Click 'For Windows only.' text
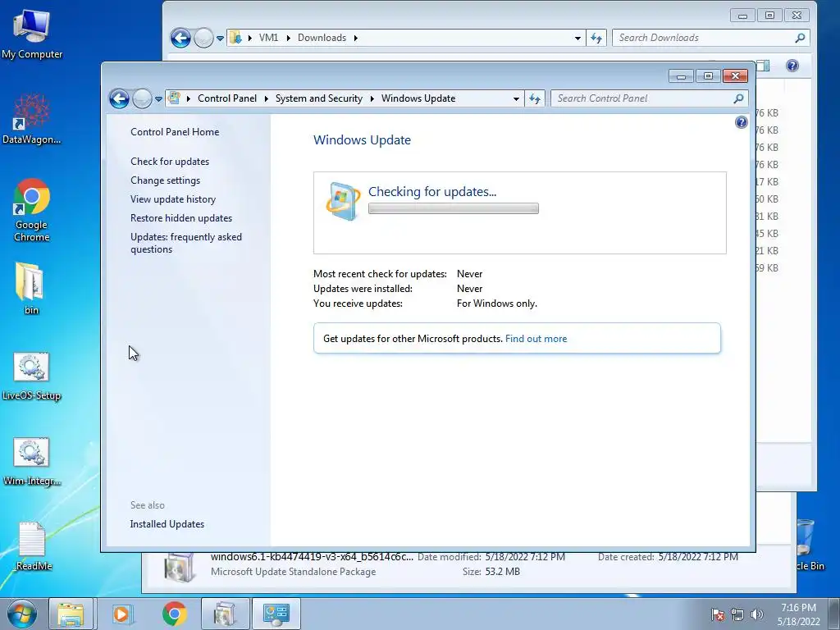840x630 pixels. pyautogui.click(x=496, y=304)
